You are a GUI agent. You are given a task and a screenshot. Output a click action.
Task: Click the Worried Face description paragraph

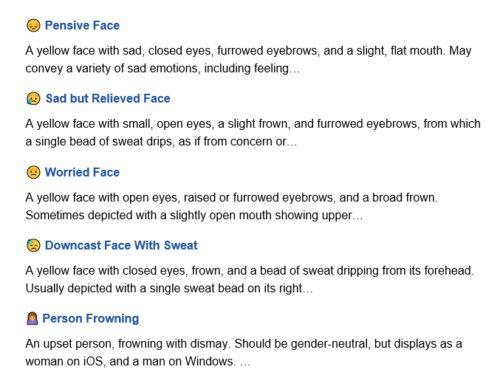coord(231,206)
